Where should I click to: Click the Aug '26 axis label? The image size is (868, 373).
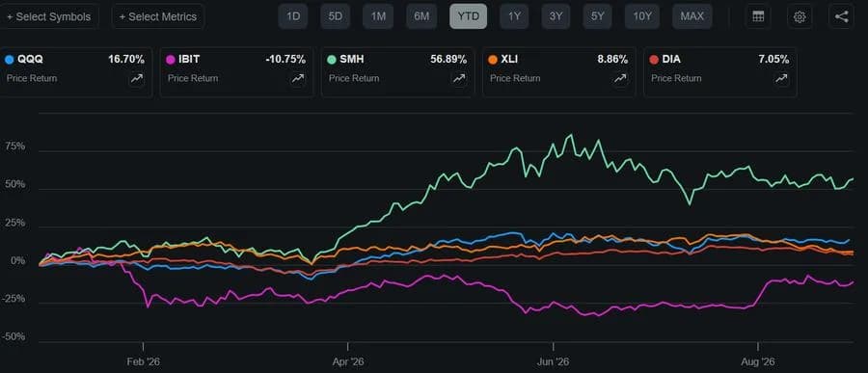click(x=758, y=362)
